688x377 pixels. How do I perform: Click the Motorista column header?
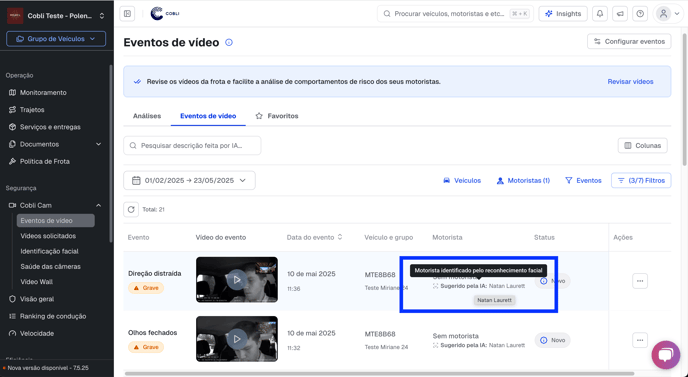(447, 237)
